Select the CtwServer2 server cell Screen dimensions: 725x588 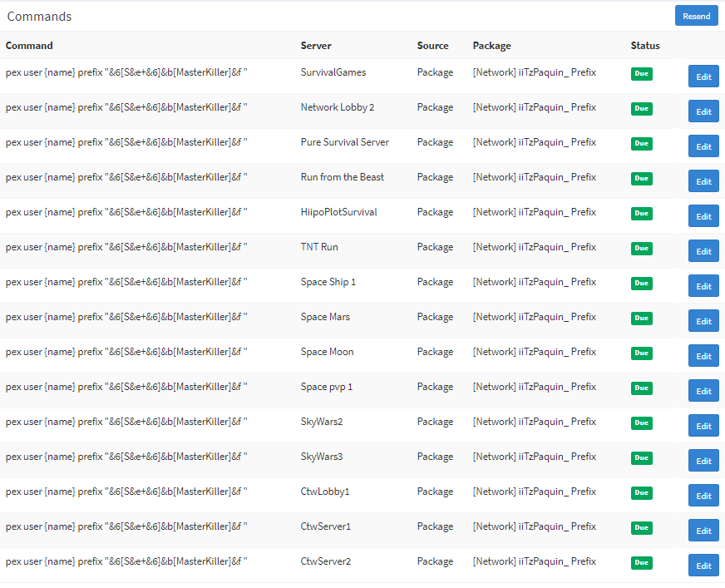click(x=326, y=561)
